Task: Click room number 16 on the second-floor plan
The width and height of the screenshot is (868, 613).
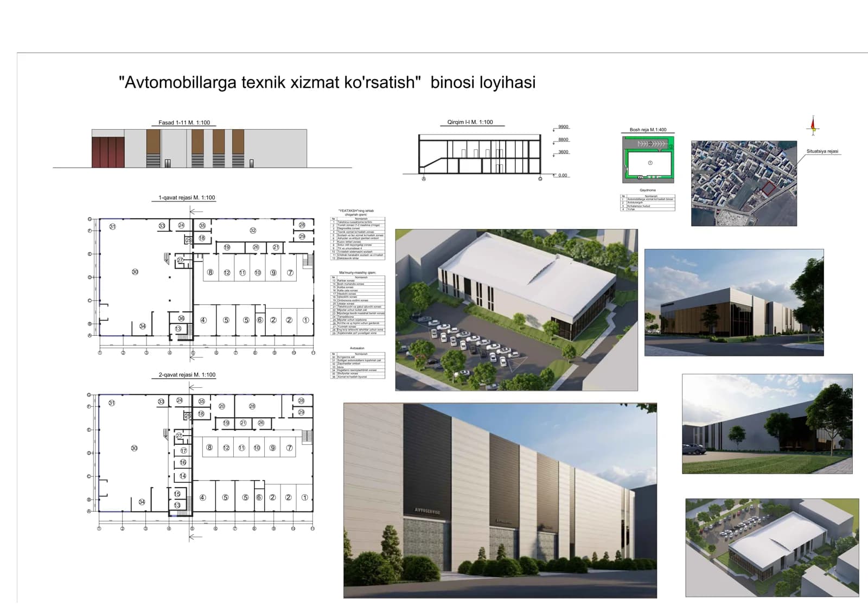Action: 183,462
